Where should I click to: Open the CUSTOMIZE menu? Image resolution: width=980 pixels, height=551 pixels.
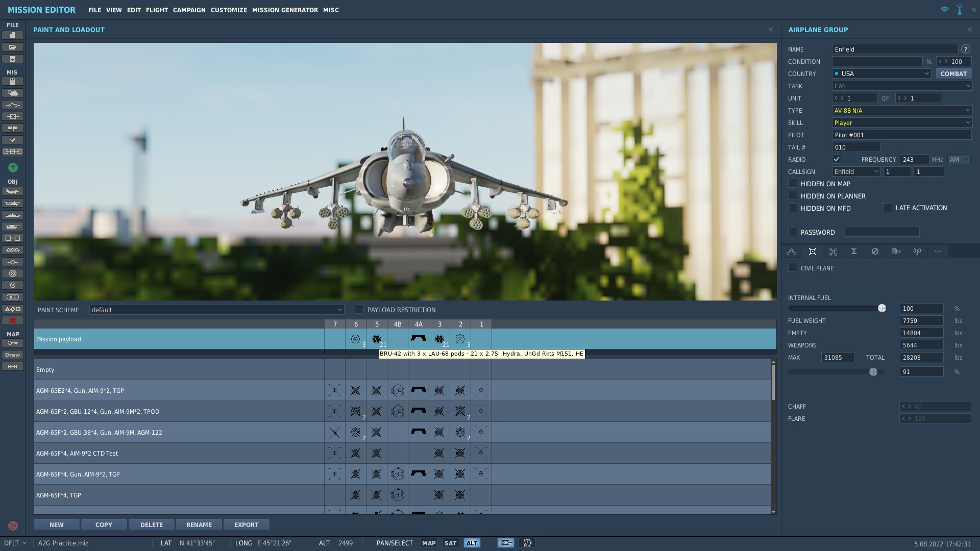[229, 10]
